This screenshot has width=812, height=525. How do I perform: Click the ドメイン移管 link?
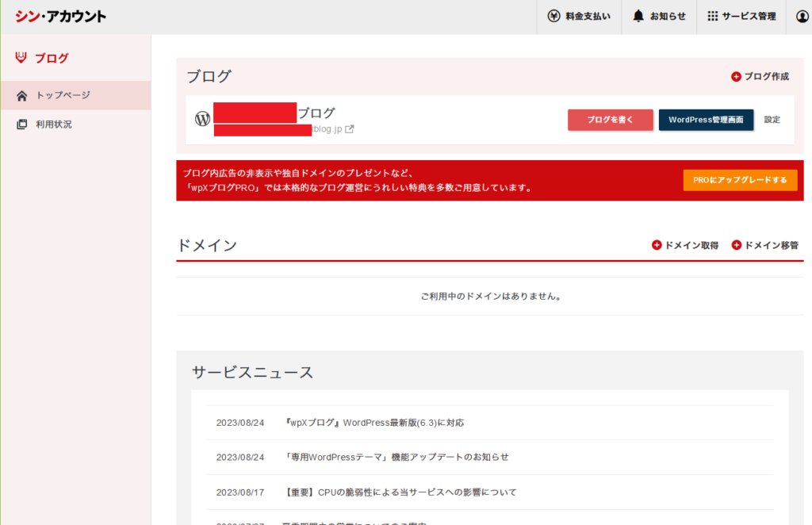(772, 245)
